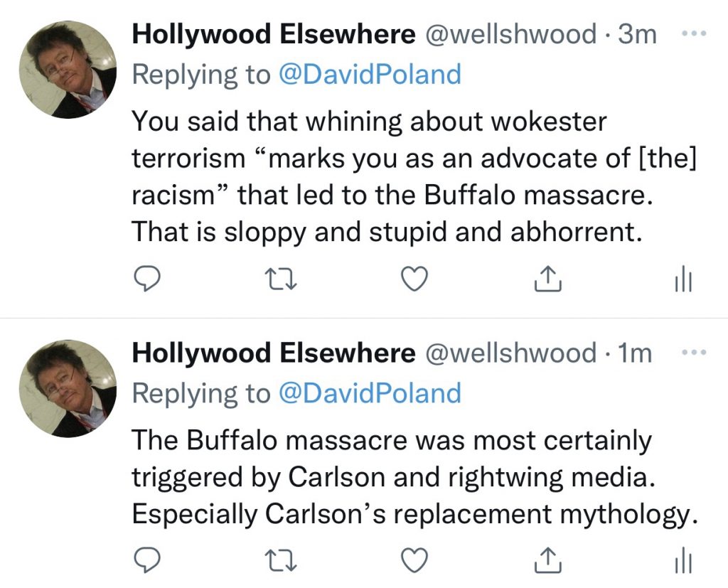Like the first tweet about Buffalo racism
The image size is (728, 588).
click(414, 279)
